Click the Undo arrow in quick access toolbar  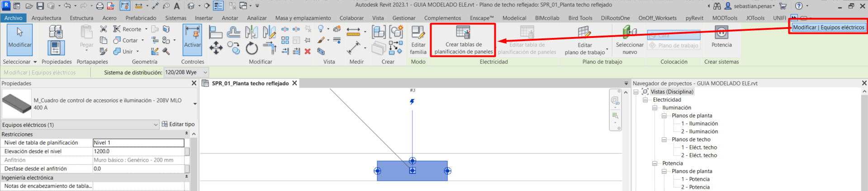pyautogui.click(x=67, y=6)
